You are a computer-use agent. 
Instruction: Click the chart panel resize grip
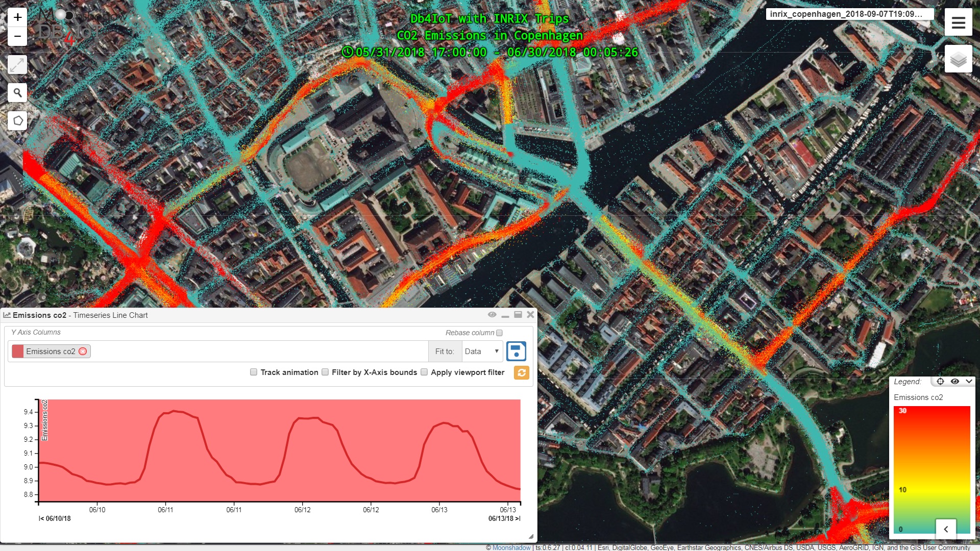coord(531,536)
